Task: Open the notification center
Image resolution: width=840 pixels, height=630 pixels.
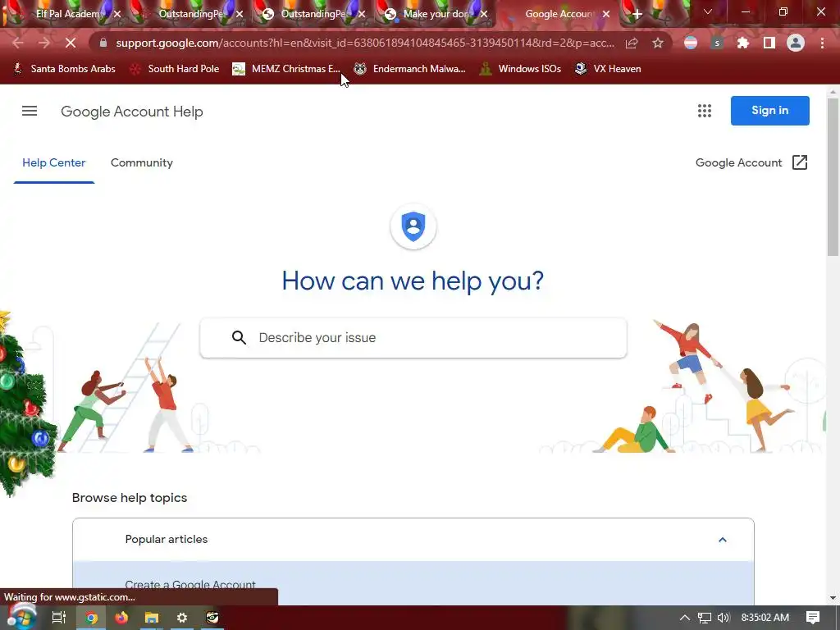Action: (x=813, y=618)
